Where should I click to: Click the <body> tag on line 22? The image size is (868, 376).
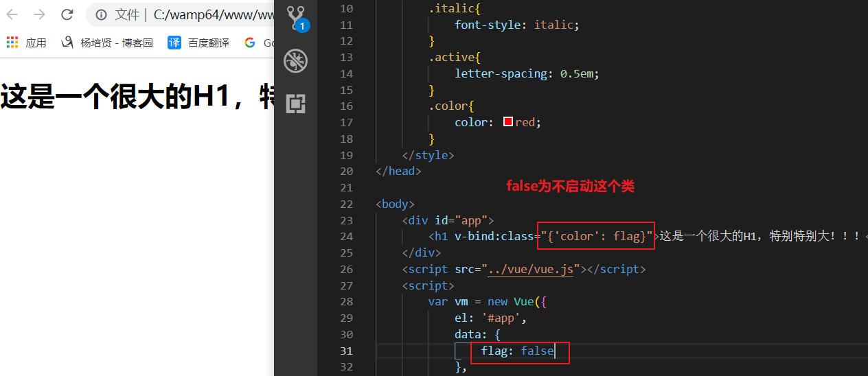pos(396,204)
